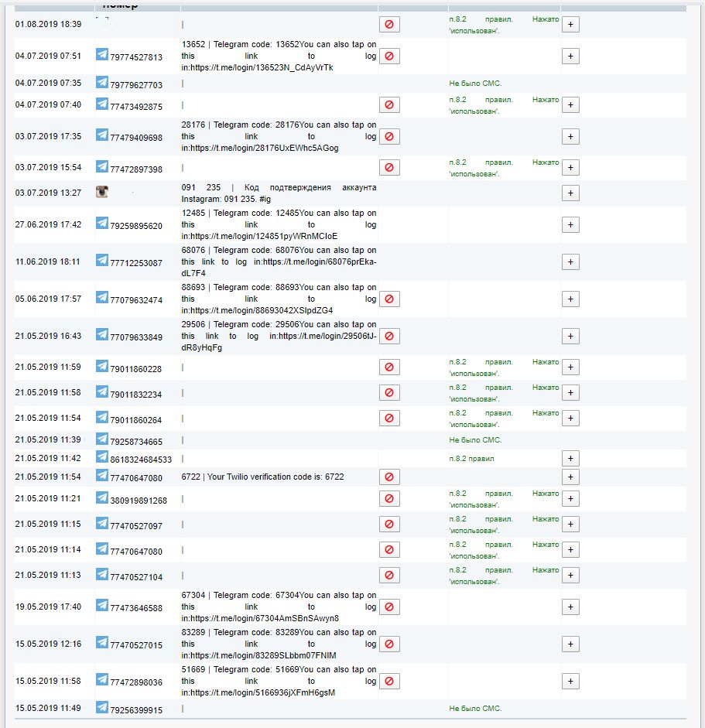
Task: Click the red ban icon for 77479409698
Action: coord(389,136)
